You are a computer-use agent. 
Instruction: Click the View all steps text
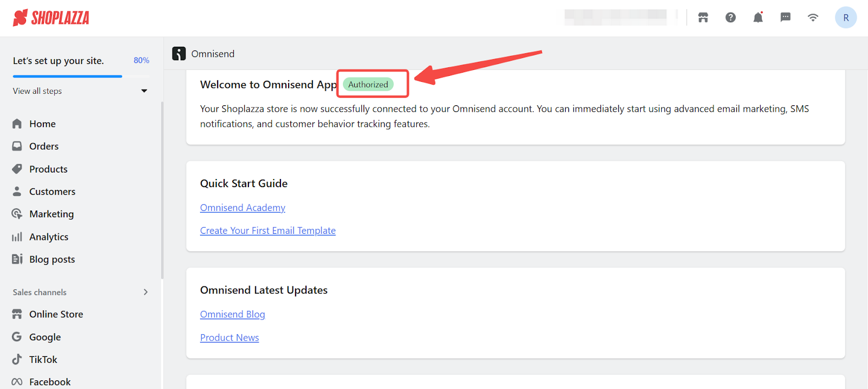point(37,91)
